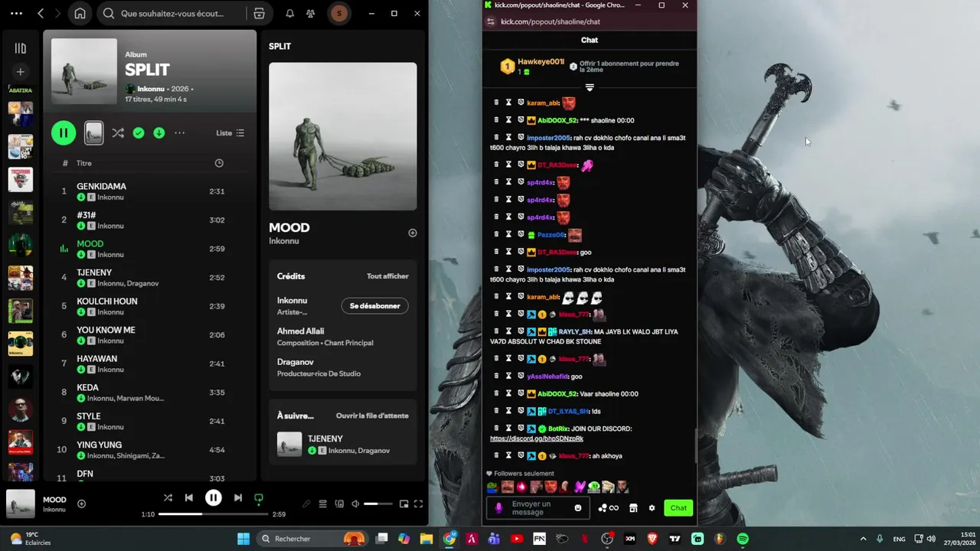This screenshot has width=980, height=551.
Task: Skip to next track
Action: click(238, 497)
